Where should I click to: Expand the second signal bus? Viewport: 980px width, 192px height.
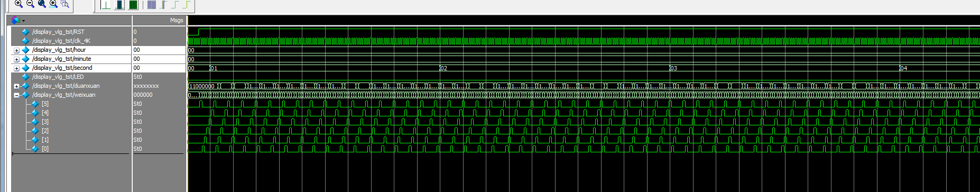pyautogui.click(x=16, y=68)
